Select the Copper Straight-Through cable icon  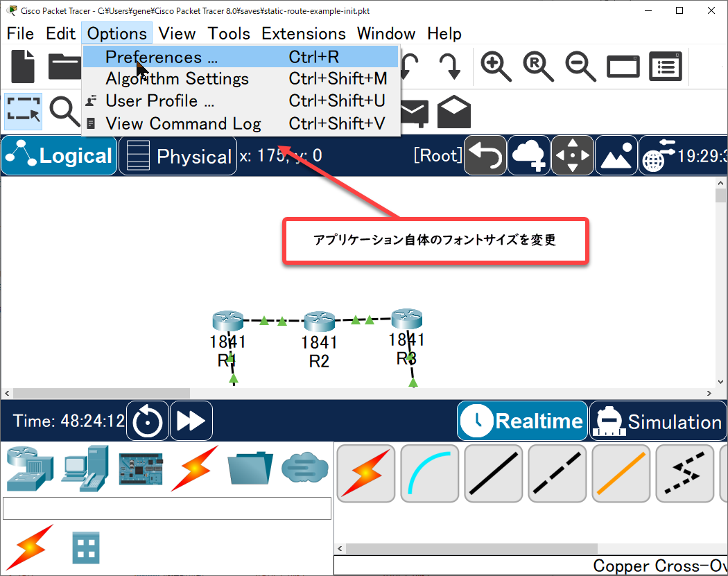pos(492,473)
